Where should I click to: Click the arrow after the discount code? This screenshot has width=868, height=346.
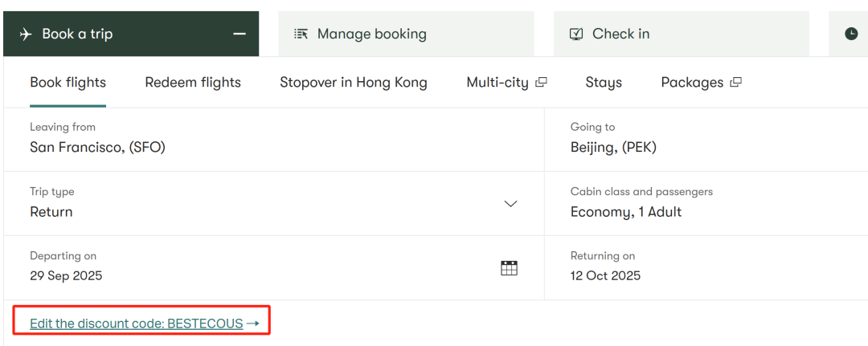[253, 324]
